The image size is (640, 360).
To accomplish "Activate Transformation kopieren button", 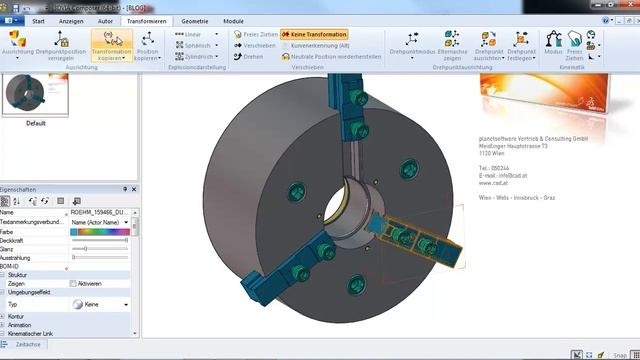I will point(111,45).
